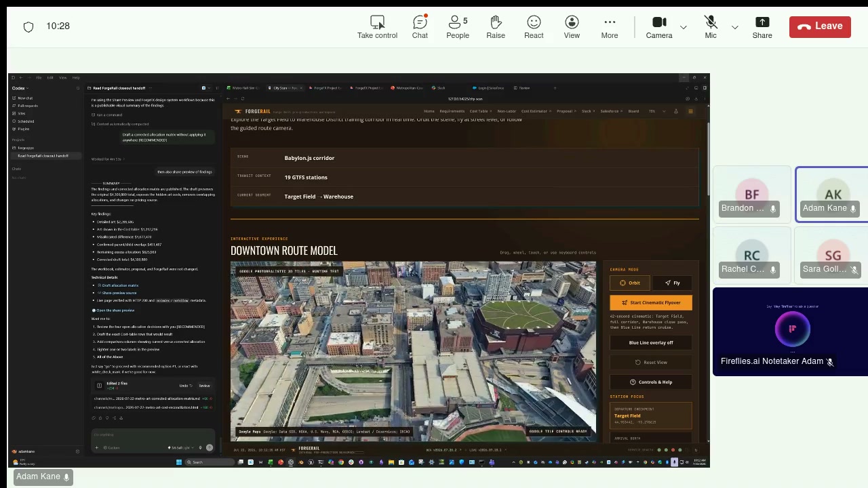This screenshot has height=488, width=868.
Task: Select Brandon's participant tile
Action: [x=751, y=194]
